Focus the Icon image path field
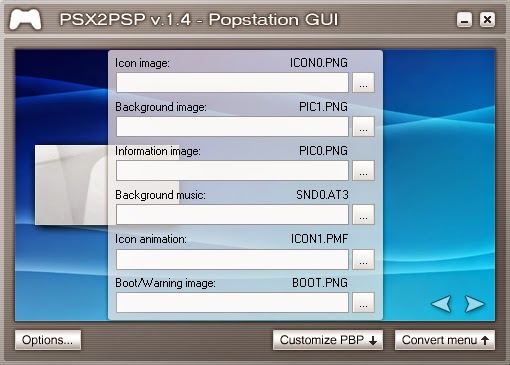510x365 pixels. (232, 82)
